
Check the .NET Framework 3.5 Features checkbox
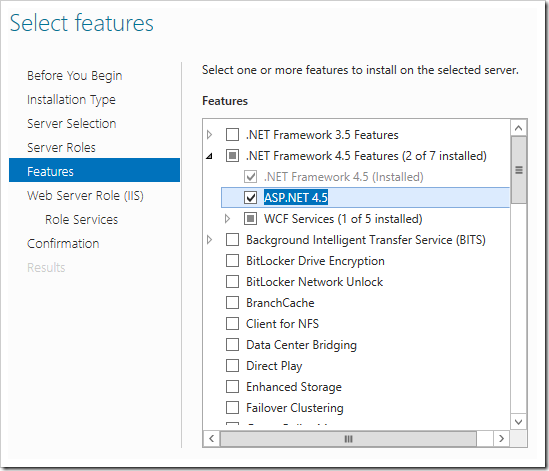point(232,134)
